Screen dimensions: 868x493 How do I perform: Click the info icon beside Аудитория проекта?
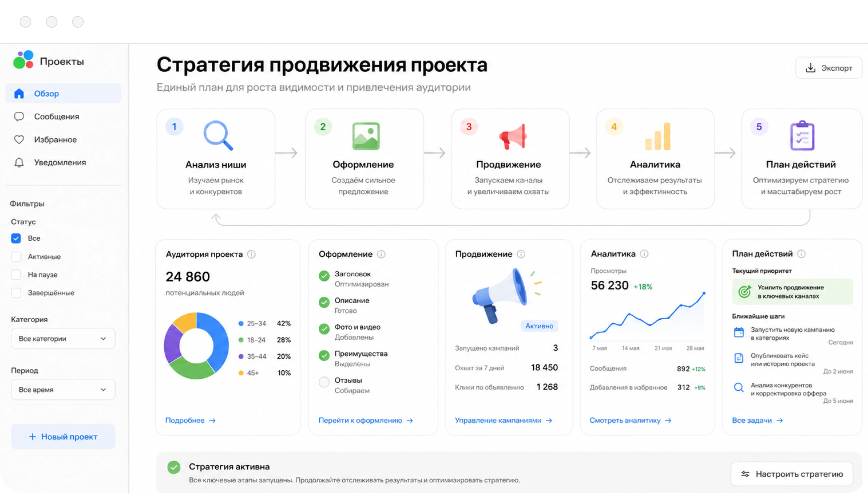click(251, 254)
